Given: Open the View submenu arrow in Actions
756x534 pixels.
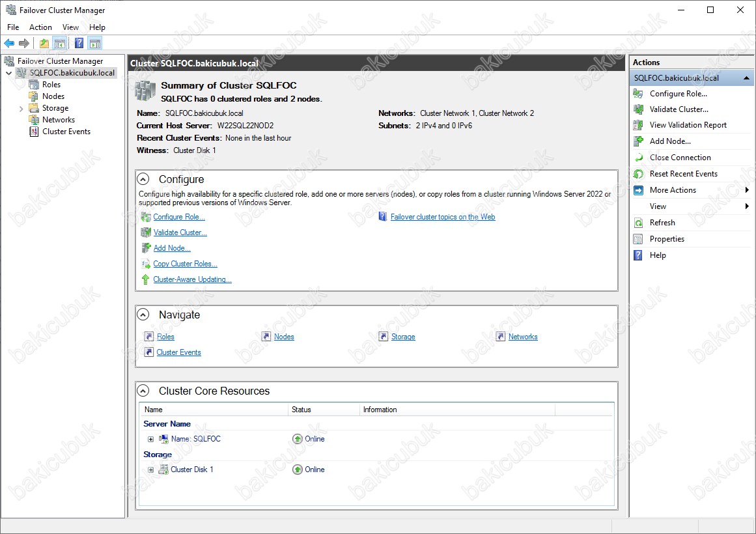Looking at the screenshot, I should click(x=747, y=206).
